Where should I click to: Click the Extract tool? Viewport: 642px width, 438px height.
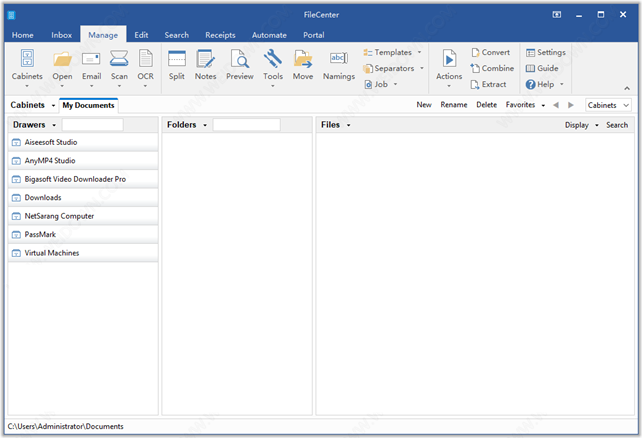(488, 84)
